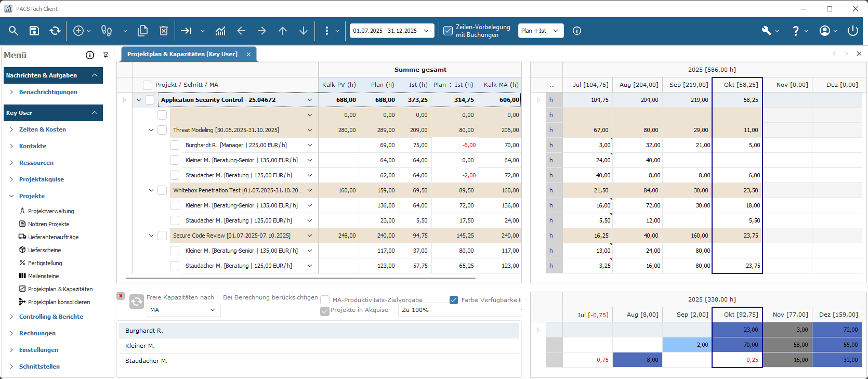This screenshot has width=868, height=379.
Task: Disable the Farbe Verfügbarkeit checkbox
Action: [x=454, y=300]
